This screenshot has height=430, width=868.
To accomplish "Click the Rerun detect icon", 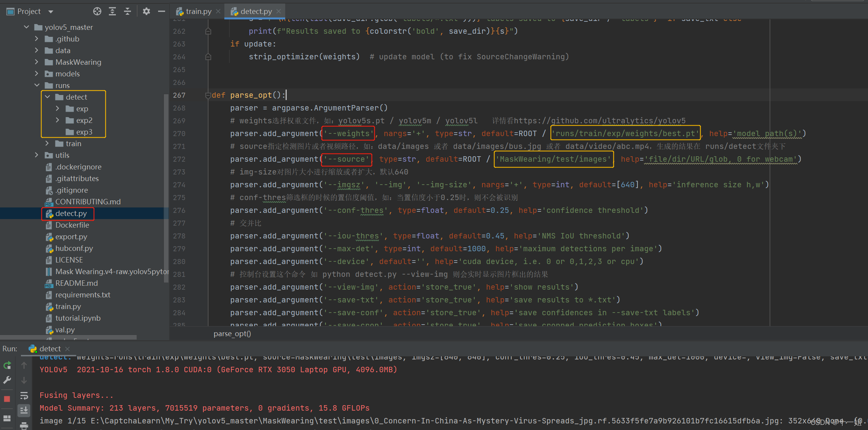I will (x=7, y=365).
